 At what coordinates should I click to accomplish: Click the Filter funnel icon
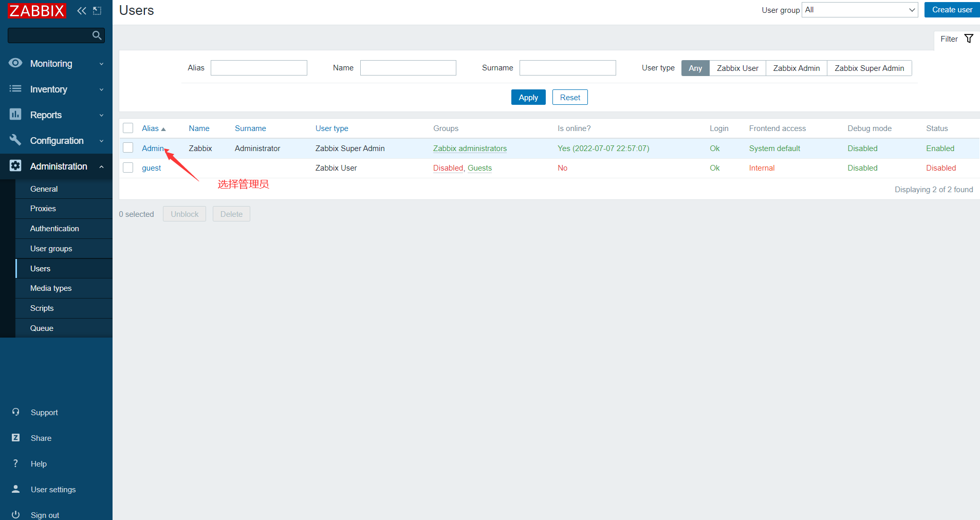coord(969,39)
